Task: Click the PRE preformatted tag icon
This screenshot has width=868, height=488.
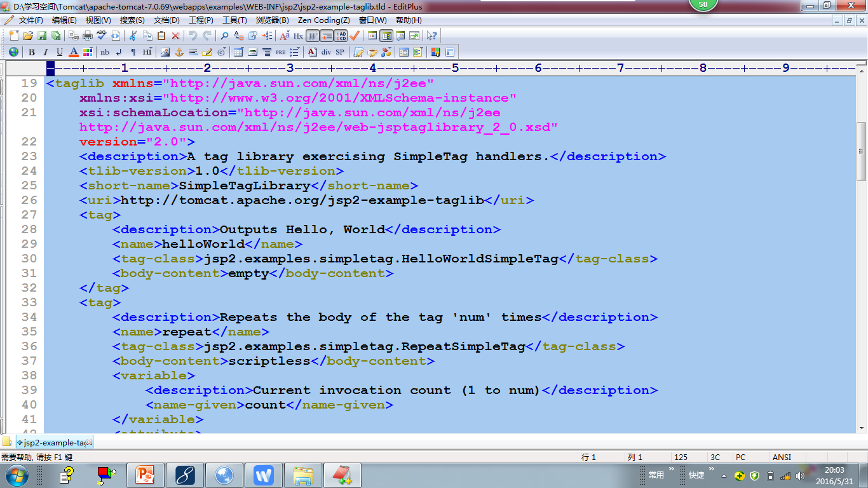Action: point(280,52)
